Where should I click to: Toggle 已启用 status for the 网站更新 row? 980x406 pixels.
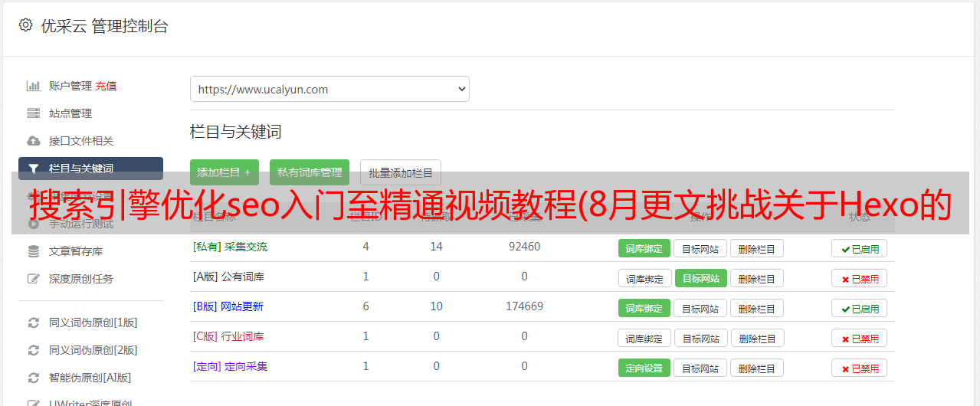tap(860, 308)
